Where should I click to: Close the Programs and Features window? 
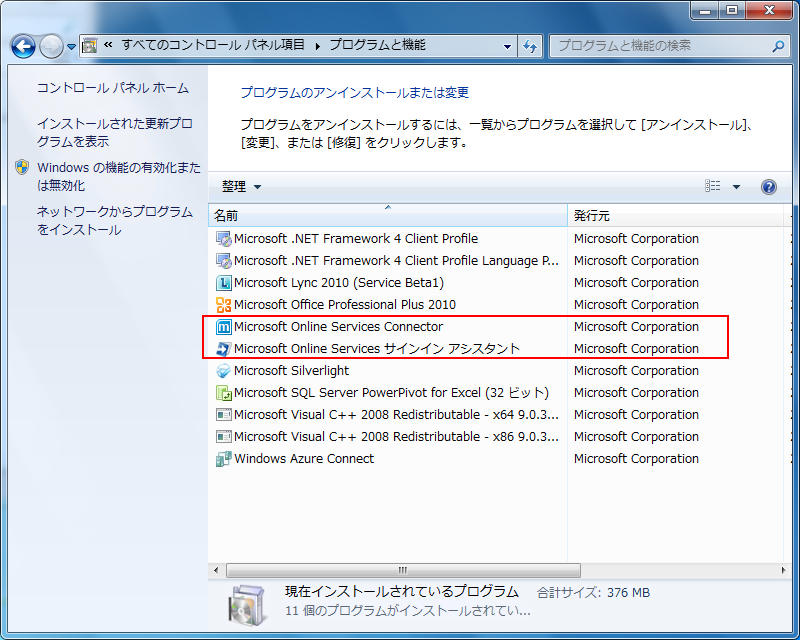(x=770, y=10)
